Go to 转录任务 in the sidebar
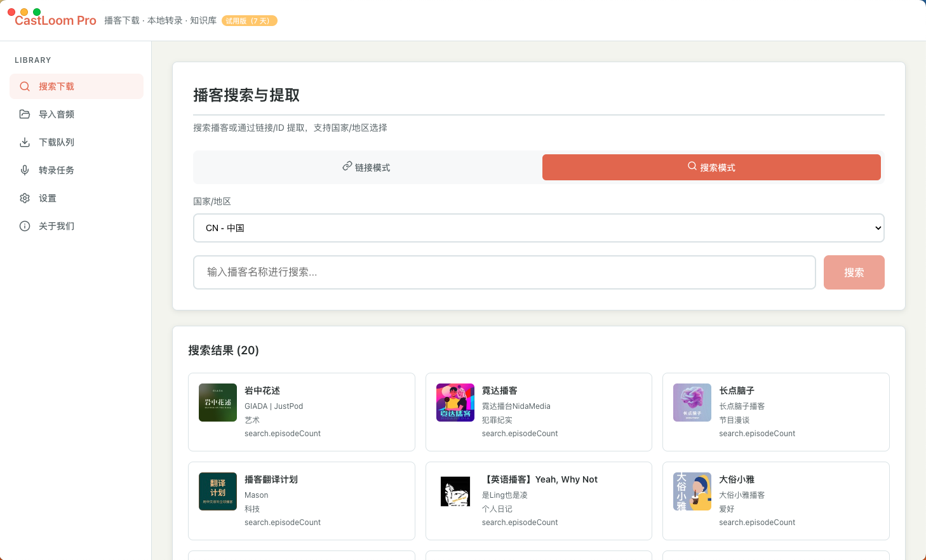 [76, 170]
